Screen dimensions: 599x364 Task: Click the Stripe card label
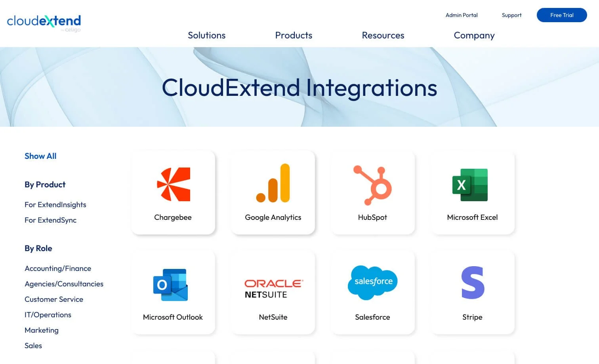coord(472,317)
